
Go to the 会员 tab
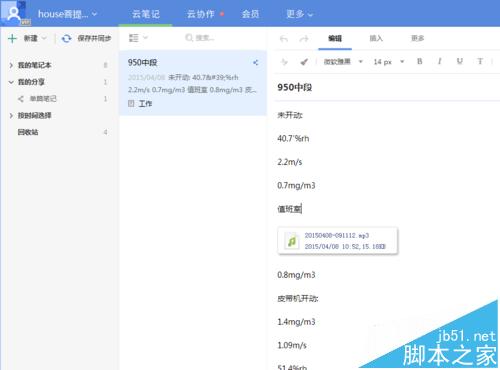(x=250, y=14)
